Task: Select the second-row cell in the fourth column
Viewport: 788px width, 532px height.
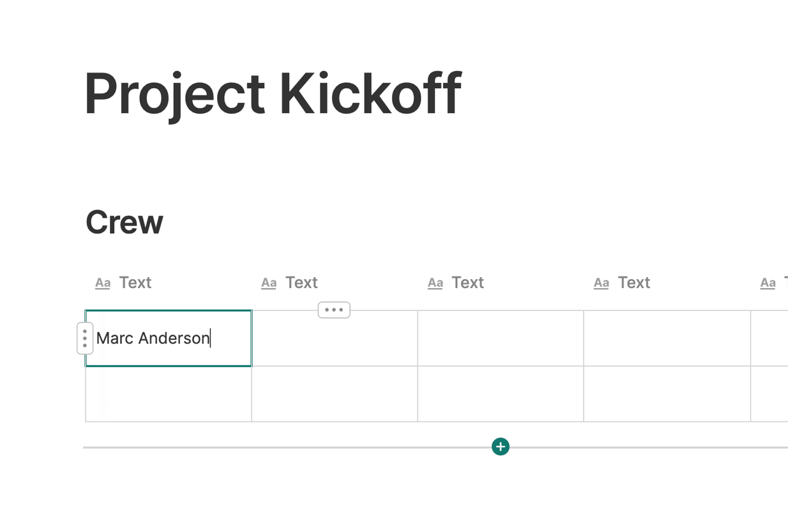Action: (667, 394)
